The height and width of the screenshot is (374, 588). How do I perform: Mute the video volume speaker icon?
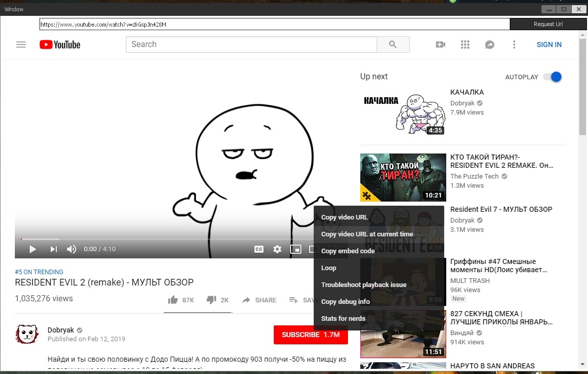(72, 249)
